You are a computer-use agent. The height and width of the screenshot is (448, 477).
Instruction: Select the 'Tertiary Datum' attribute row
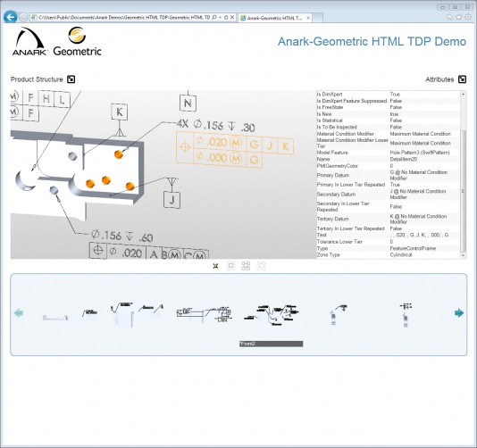[388, 220]
